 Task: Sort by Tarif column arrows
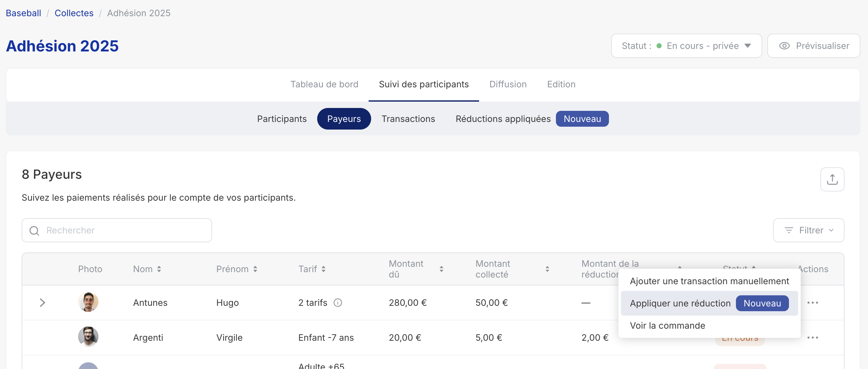[x=324, y=269]
